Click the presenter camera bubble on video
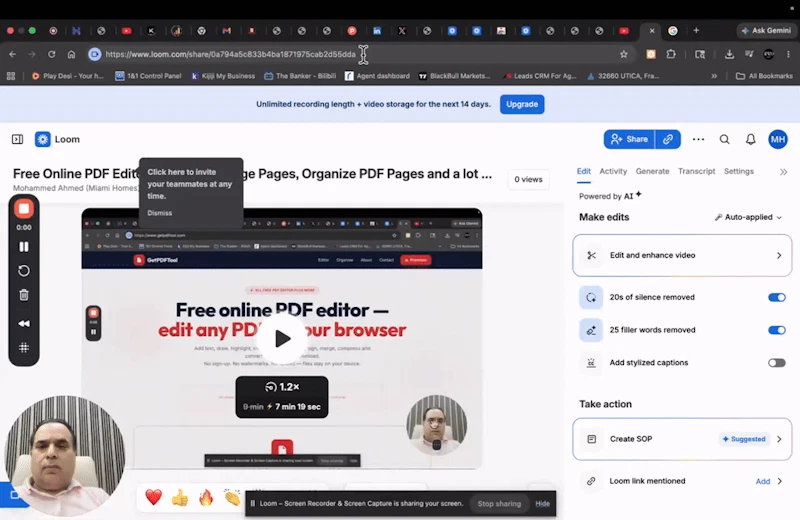 [436, 425]
